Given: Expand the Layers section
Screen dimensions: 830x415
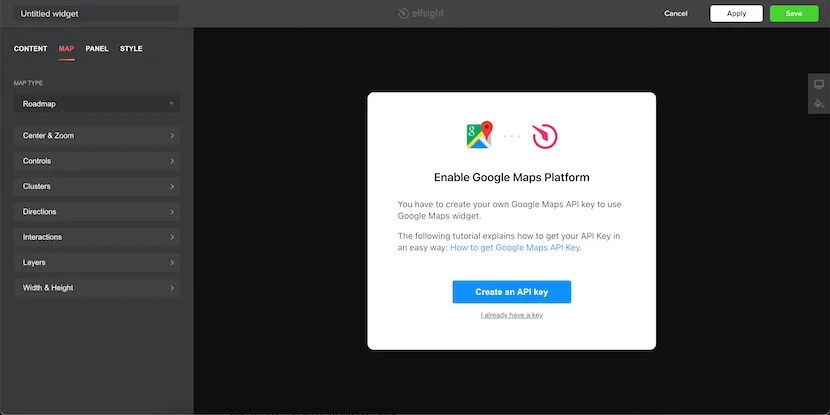Looking at the screenshot, I should (x=97, y=263).
